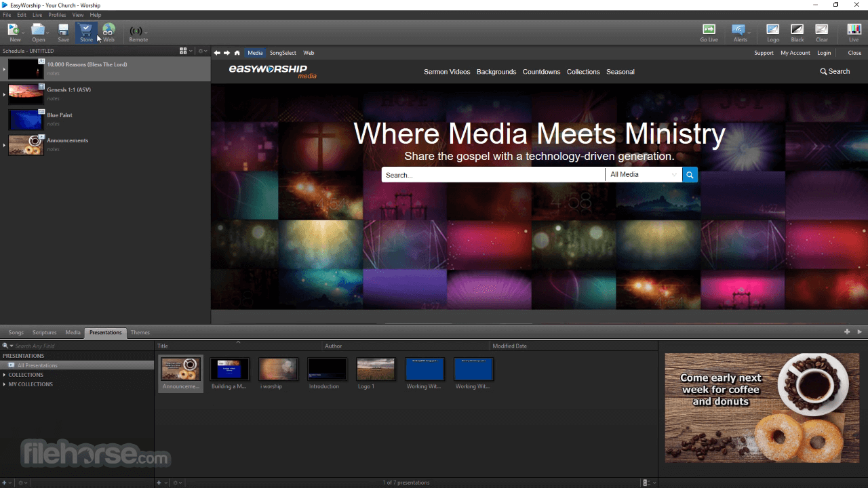Open the View menu
Screen dimensions: 868x488
point(78,15)
